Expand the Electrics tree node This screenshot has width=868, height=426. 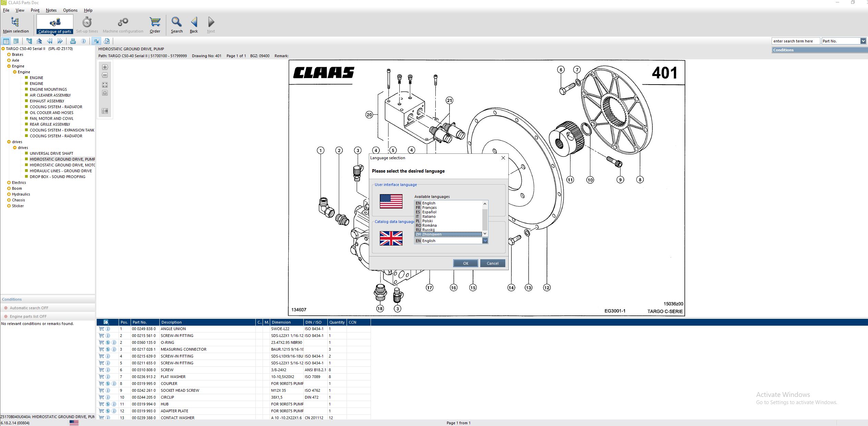[9, 183]
